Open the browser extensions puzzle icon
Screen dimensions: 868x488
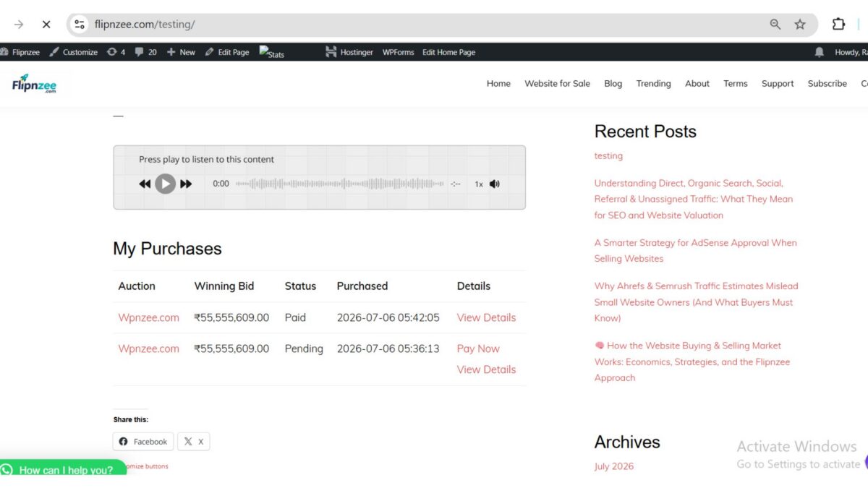tap(838, 25)
